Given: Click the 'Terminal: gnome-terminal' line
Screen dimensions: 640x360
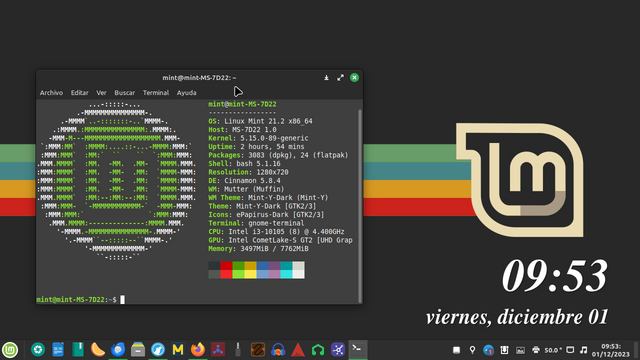Looking at the screenshot, I should (256, 223).
